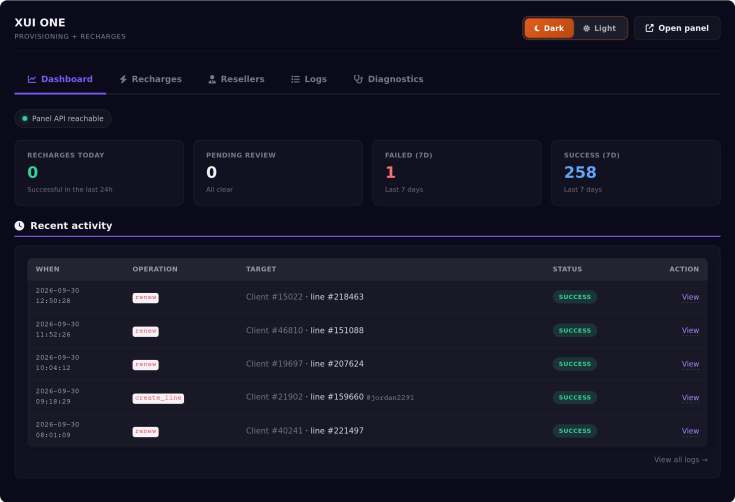Click the XUI ONE title
735x502 pixels.
click(x=40, y=22)
